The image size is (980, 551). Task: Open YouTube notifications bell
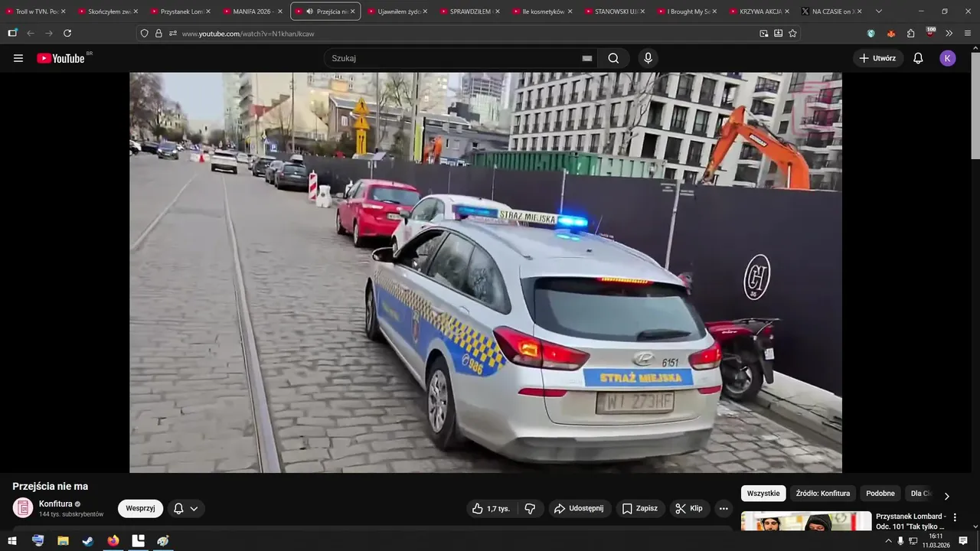pos(918,58)
